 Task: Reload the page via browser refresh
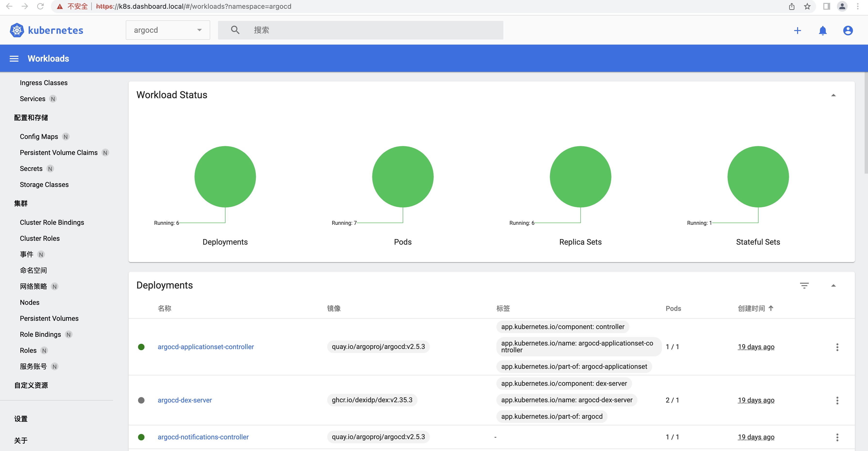41,6
